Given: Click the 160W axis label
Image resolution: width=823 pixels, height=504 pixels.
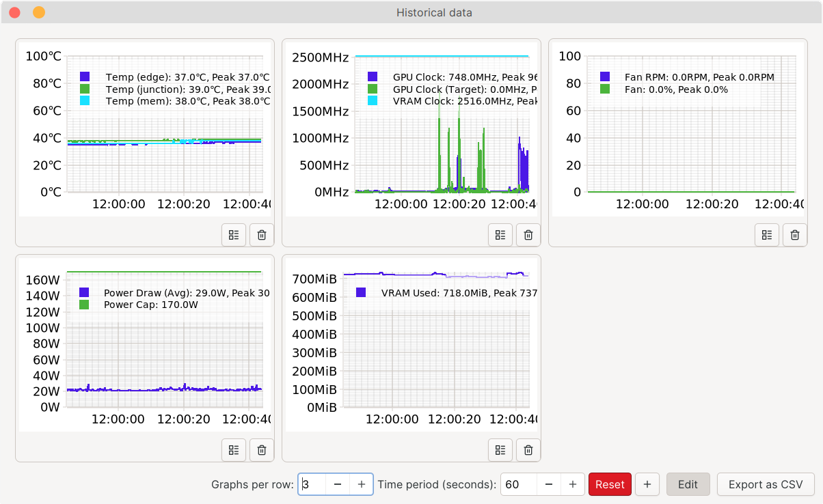Looking at the screenshot, I should coord(42,280).
